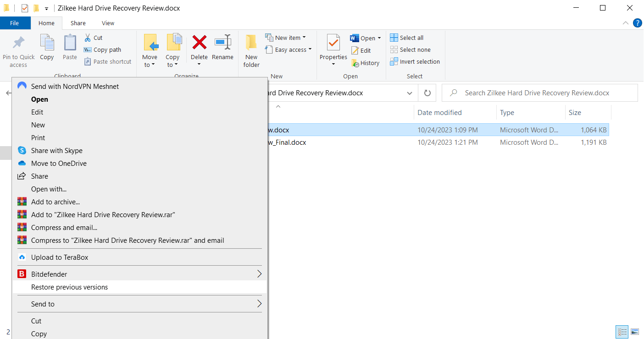Click the Properties checkmark icon

tap(333, 43)
